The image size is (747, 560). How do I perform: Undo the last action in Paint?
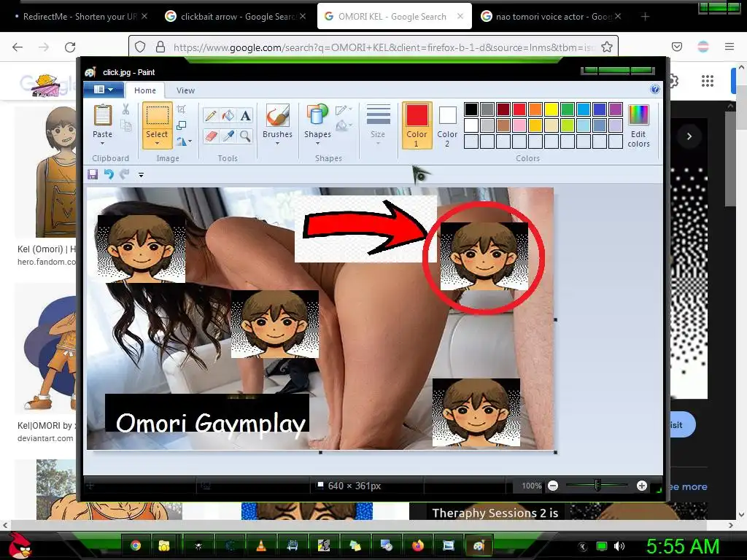(x=109, y=174)
